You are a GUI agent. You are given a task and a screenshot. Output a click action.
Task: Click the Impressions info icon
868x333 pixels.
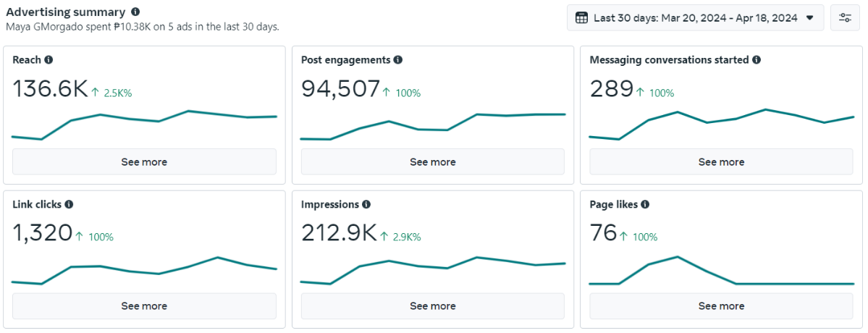[x=366, y=204]
